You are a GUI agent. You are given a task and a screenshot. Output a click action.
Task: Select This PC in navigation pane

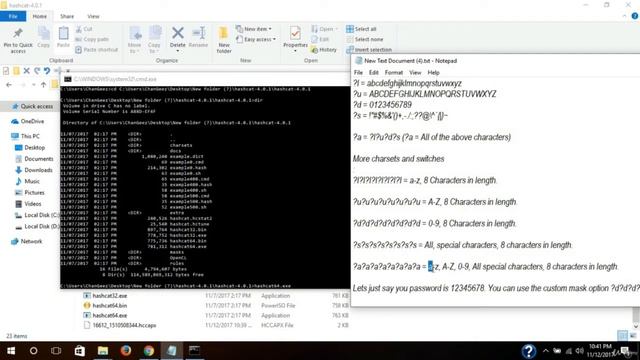tap(26, 136)
